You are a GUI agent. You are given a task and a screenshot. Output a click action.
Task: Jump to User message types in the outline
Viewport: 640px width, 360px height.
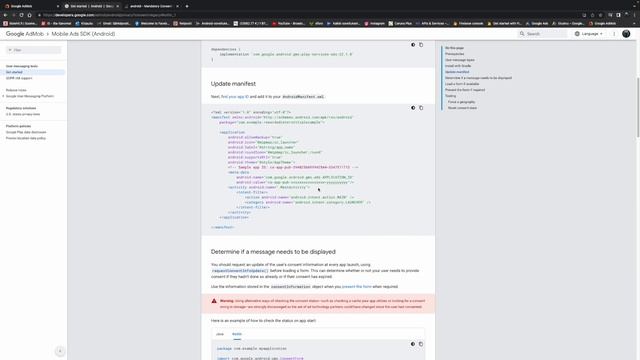click(460, 60)
